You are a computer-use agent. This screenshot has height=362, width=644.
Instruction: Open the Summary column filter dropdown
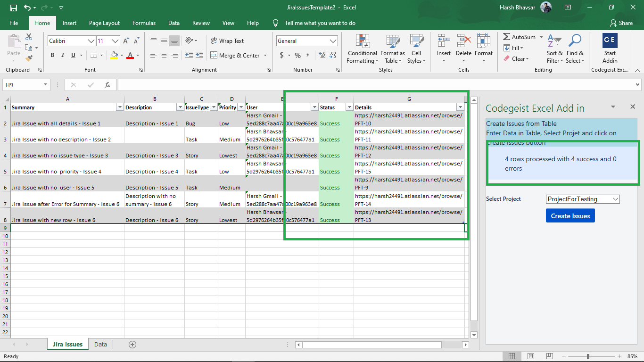point(120,107)
